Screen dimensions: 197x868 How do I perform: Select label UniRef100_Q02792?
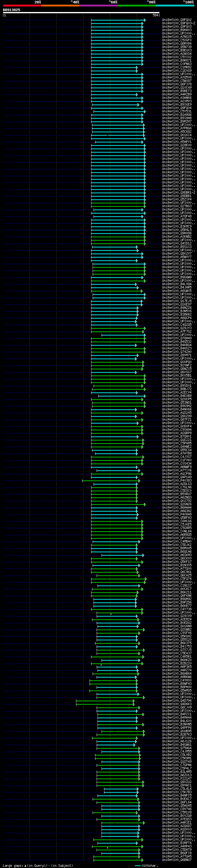(x=177, y=501)
